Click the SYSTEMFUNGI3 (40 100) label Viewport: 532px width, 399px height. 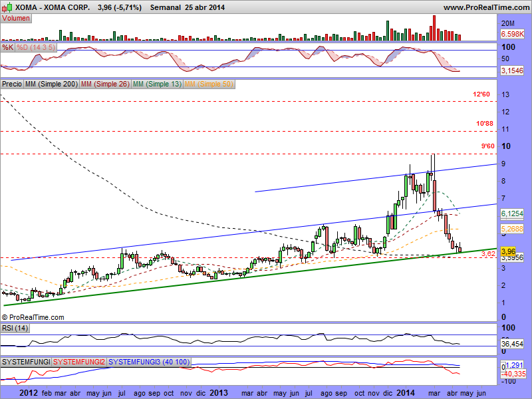pos(148,362)
